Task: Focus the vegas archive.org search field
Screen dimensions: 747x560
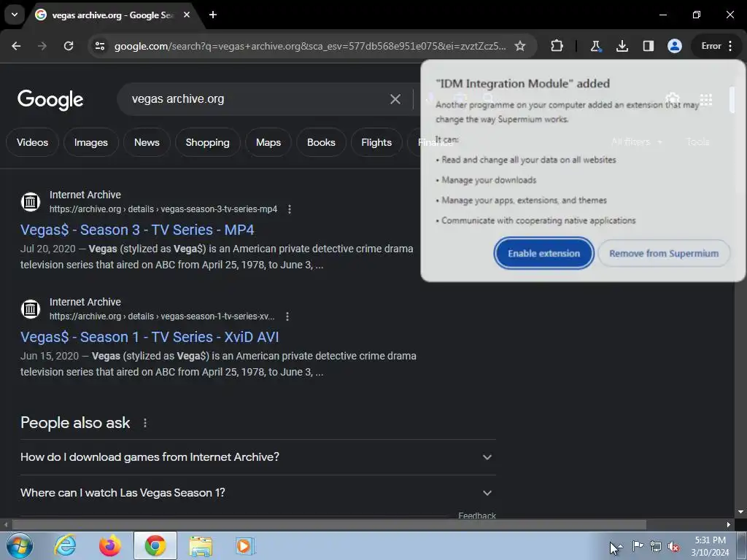Action: (x=258, y=99)
